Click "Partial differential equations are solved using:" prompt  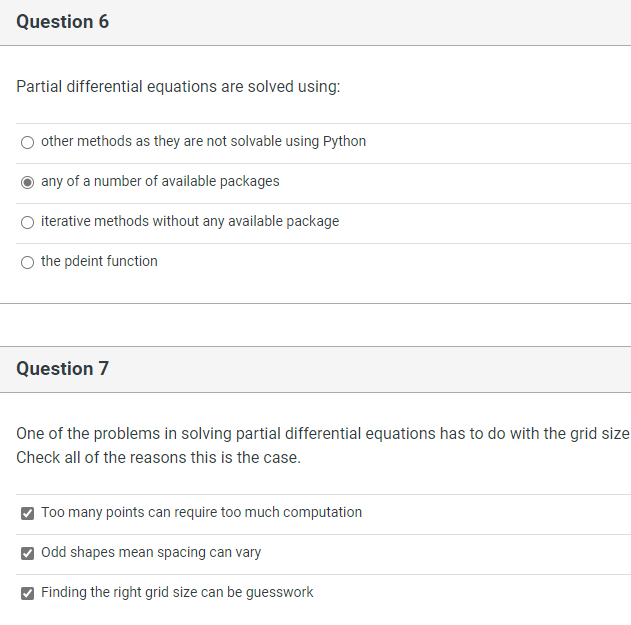(178, 87)
